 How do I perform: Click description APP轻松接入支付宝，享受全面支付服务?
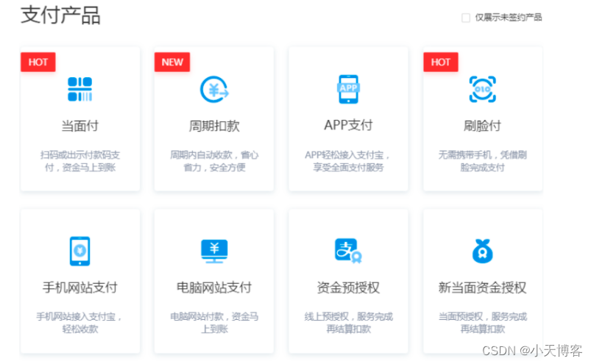(347, 161)
